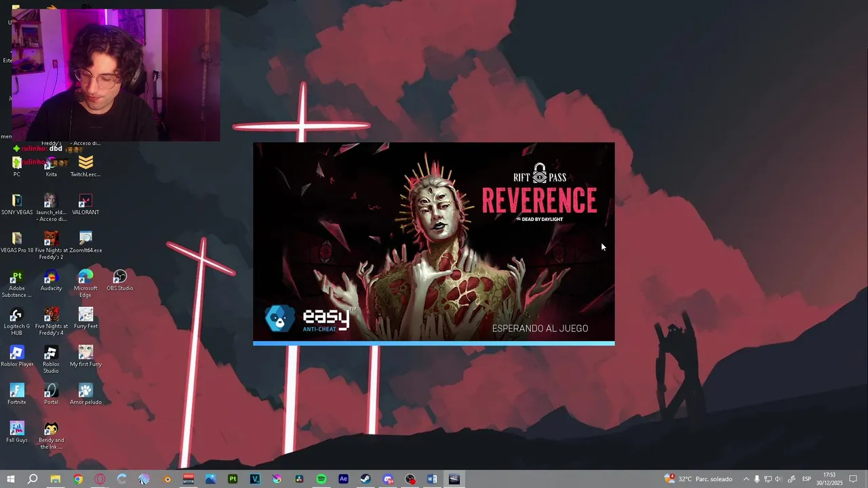Image resolution: width=868 pixels, height=488 pixels.
Task: Open Steam from the taskbar
Action: tap(366, 479)
